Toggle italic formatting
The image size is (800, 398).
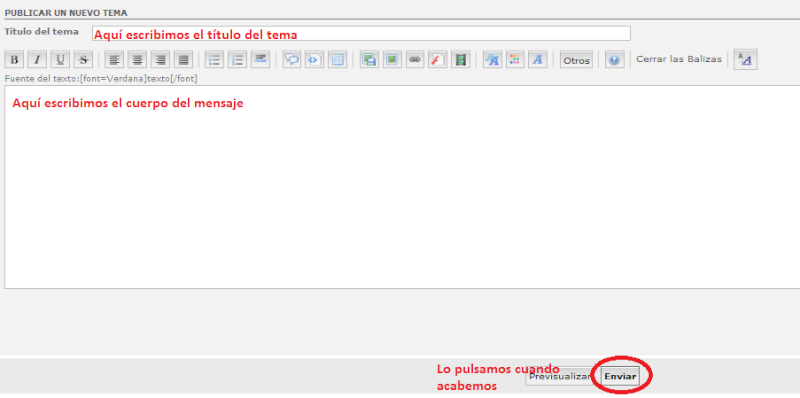tap(37, 60)
